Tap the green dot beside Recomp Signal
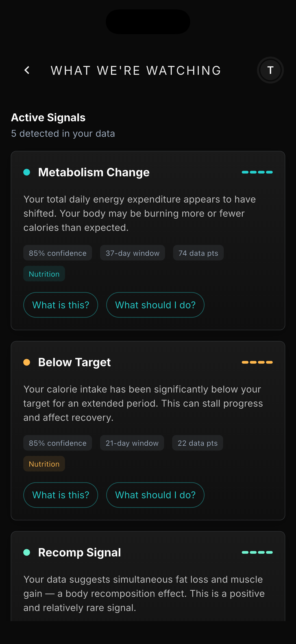Screen dimensions: 296x644 click(x=27, y=552)
